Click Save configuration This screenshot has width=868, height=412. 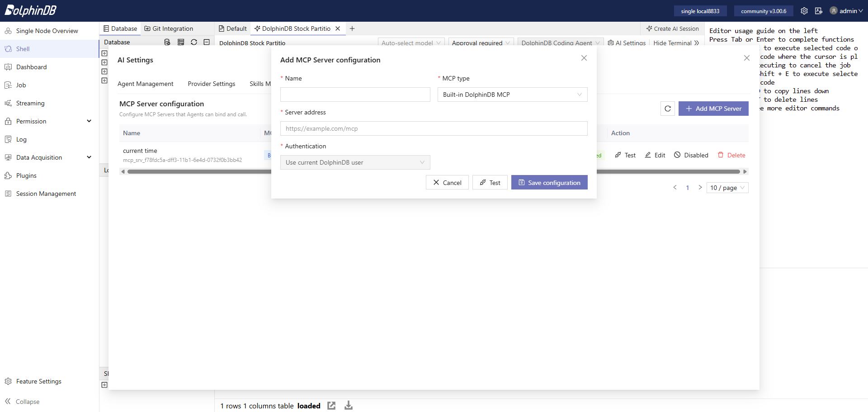point(549,182)
